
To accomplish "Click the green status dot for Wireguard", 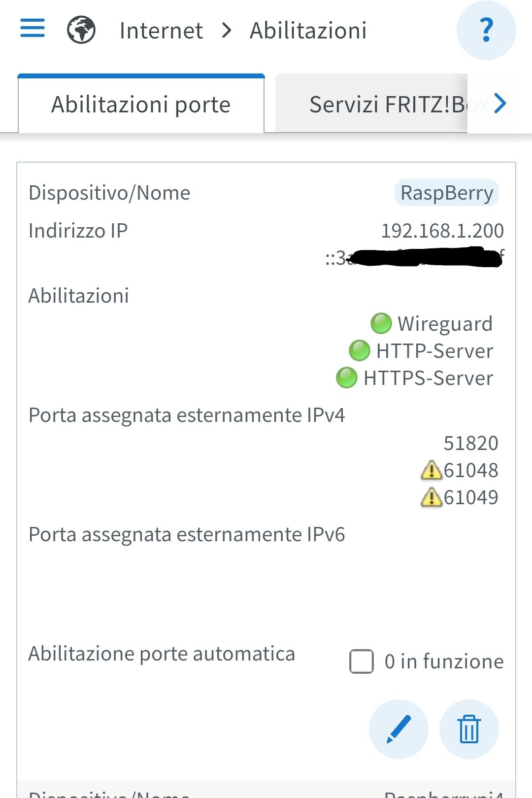I will tap(381, 323).
